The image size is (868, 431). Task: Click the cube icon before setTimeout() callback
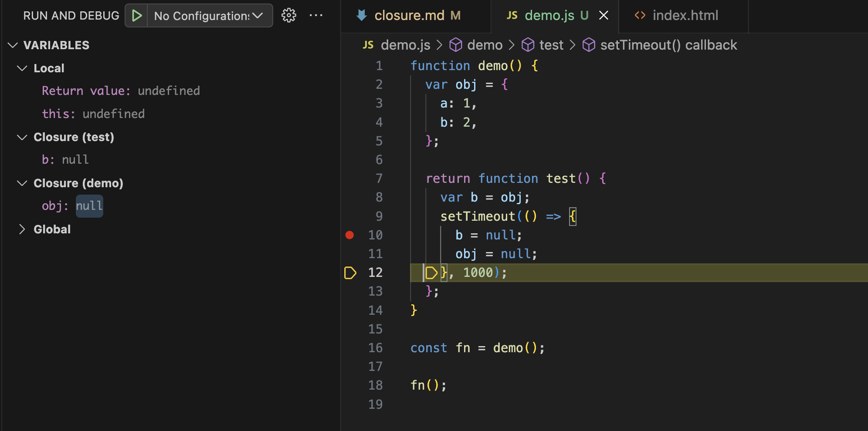589,45
